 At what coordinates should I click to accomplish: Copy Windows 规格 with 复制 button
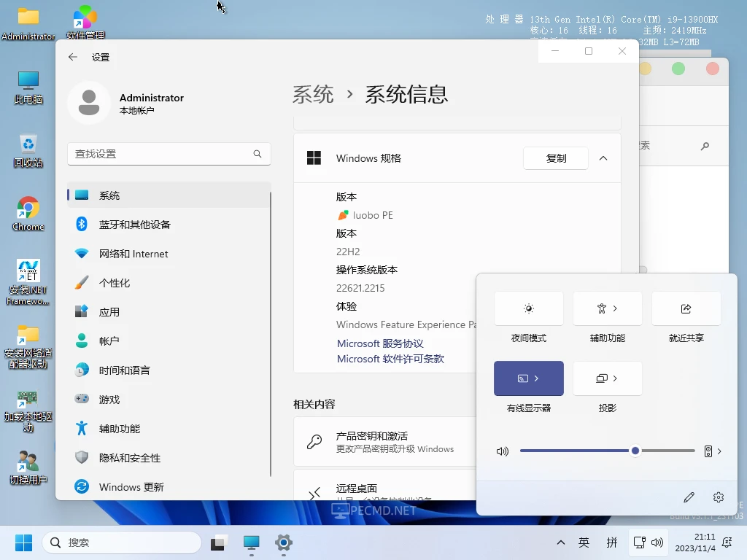pyautogui.click(x=556, y=158)
